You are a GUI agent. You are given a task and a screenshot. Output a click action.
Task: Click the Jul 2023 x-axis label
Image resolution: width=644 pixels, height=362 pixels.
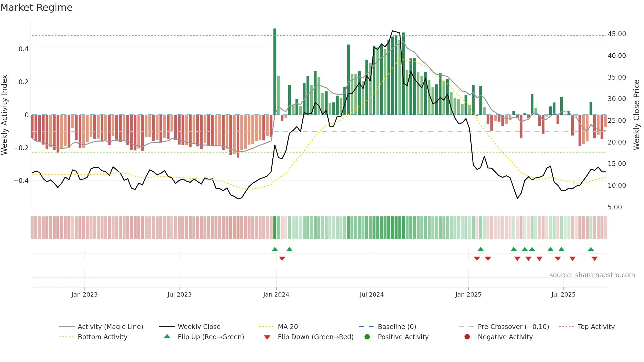click(180, 295)
